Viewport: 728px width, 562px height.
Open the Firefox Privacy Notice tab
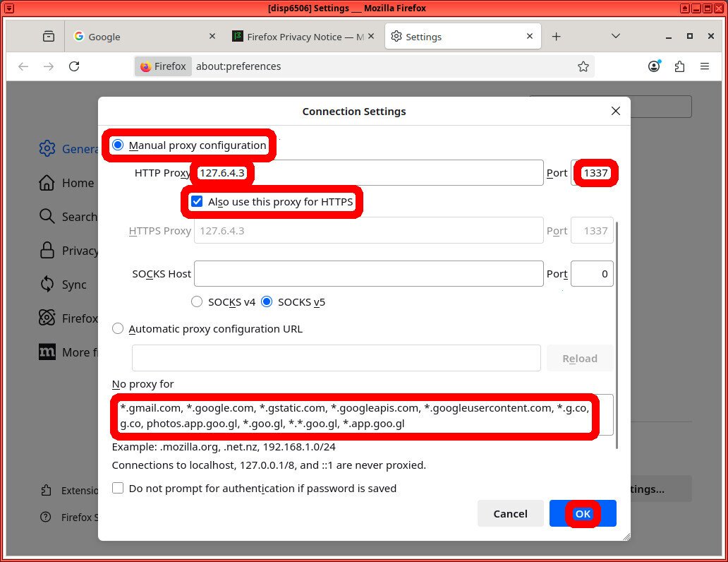tap(296, 36)
